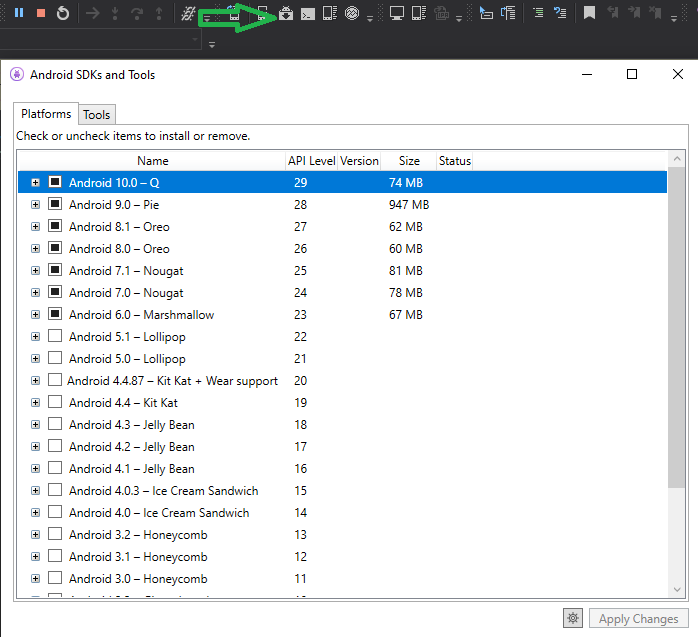Select the Platforms tab
Image resolution: width=698 pixels, height=637 pixels.
click(46, 114)
